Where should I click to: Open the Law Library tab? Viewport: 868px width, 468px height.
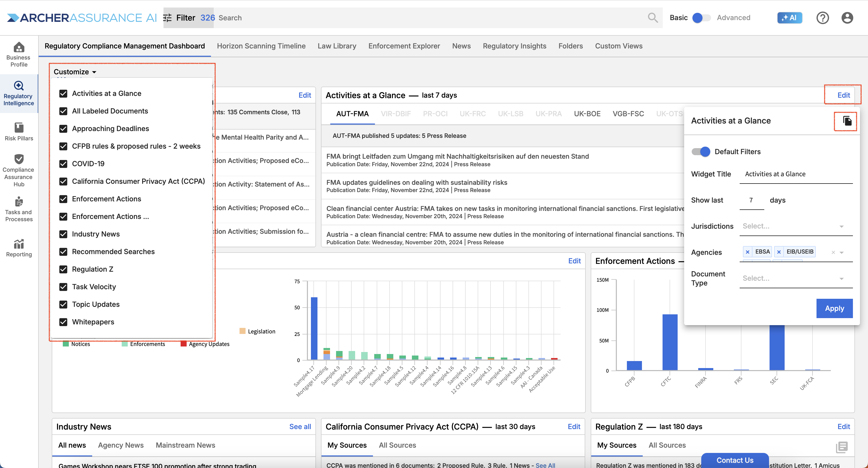337,46
